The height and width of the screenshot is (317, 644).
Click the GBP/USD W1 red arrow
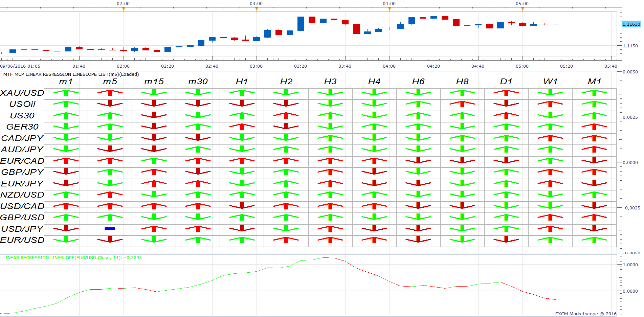point(550,217)
